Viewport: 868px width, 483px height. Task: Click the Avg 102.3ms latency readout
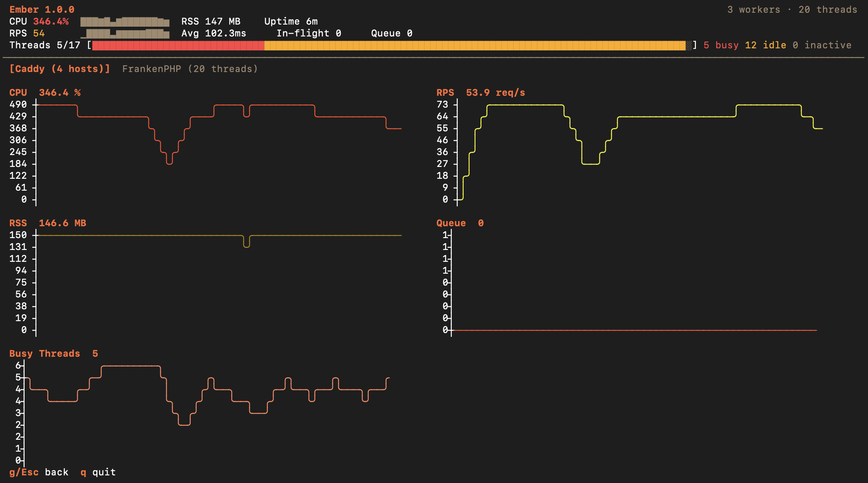[214, 33]
